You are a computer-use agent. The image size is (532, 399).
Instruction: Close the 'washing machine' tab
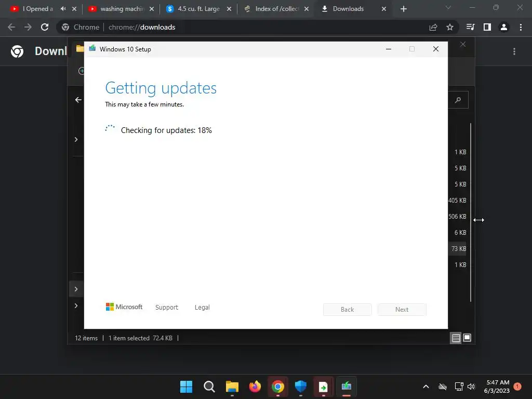pyautogui.click(x=152, y=9)
